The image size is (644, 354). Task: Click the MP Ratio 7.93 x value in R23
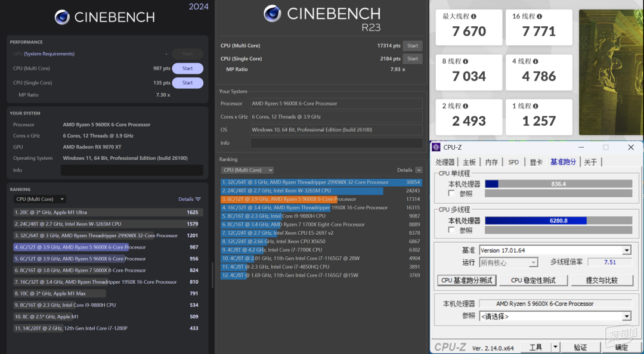tap(398, 69)
